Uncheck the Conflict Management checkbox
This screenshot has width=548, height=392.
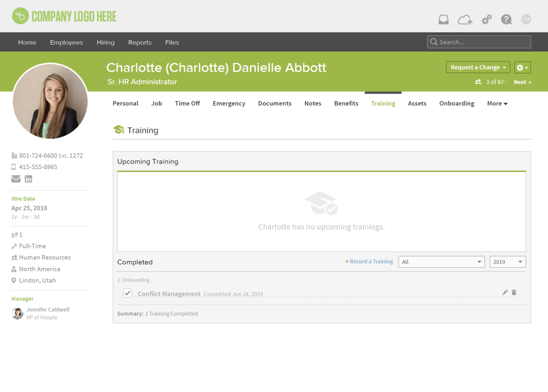click(x=127, y=293)
